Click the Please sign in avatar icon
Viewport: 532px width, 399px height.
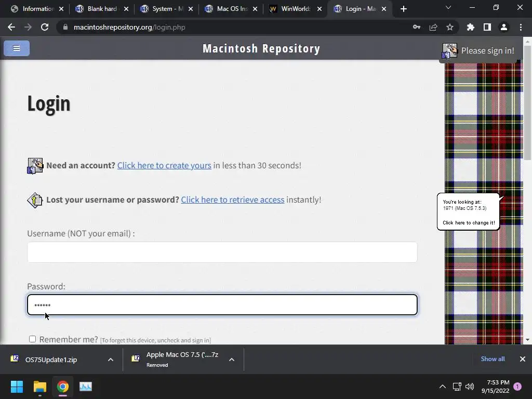tap(449, 51)
